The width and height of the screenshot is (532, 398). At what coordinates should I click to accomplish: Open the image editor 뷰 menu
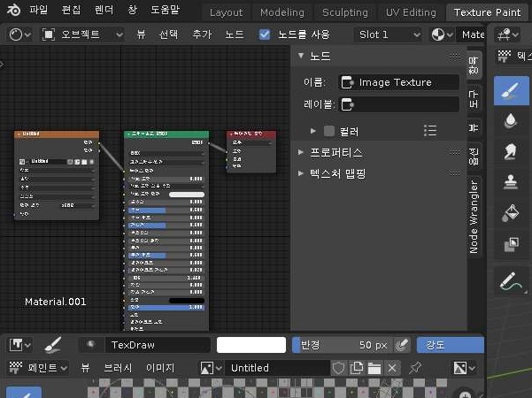point(85,368)
